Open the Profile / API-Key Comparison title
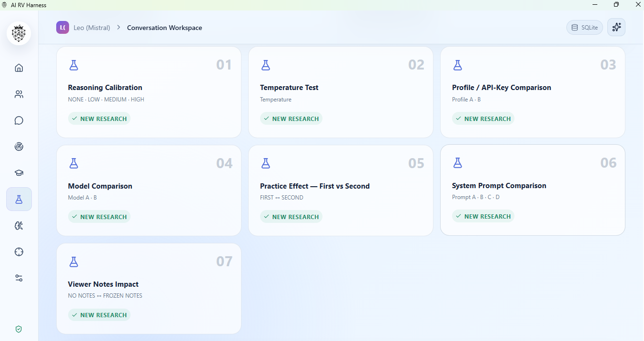Image resolution: width=644 pixels, height=341 pixels. [502, 88]
